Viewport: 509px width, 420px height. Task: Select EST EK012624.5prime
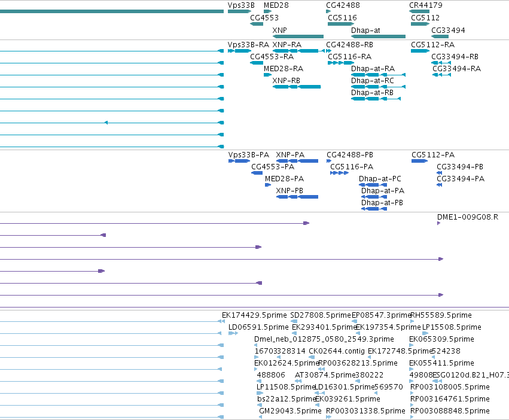[x=286, y=363]
